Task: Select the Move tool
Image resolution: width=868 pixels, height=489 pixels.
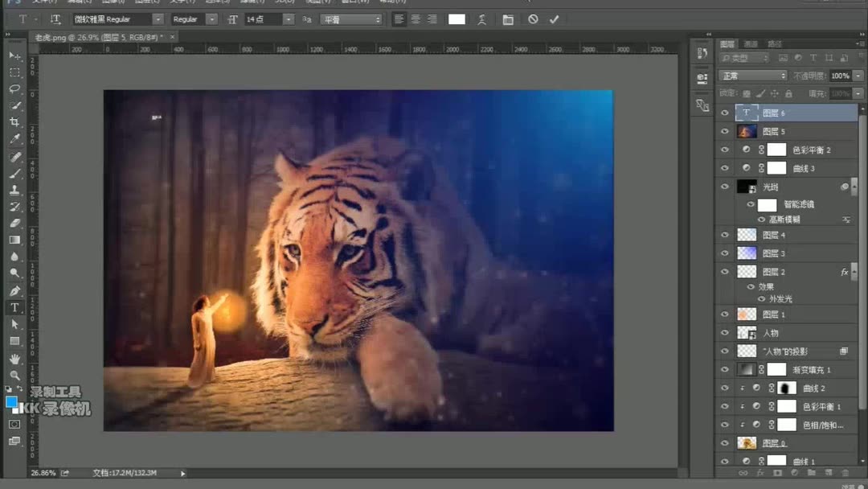Action: tap(14, 55)
